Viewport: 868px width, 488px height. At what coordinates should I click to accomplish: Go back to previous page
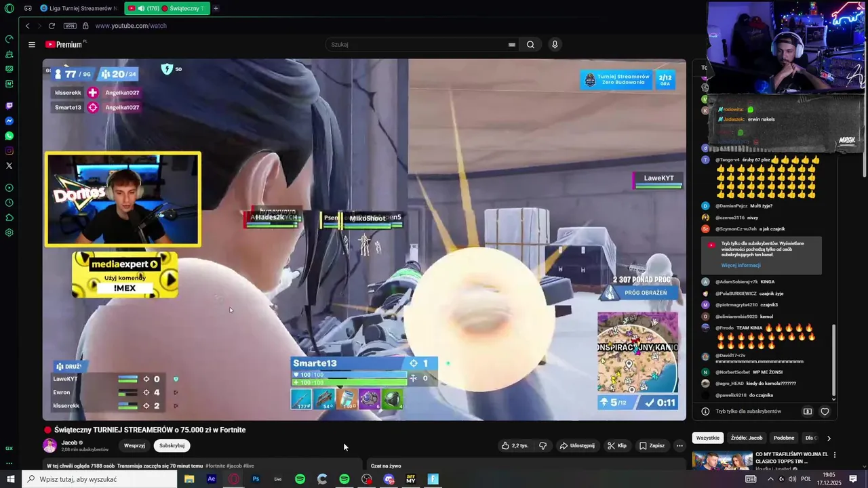[x=27, y=26]
